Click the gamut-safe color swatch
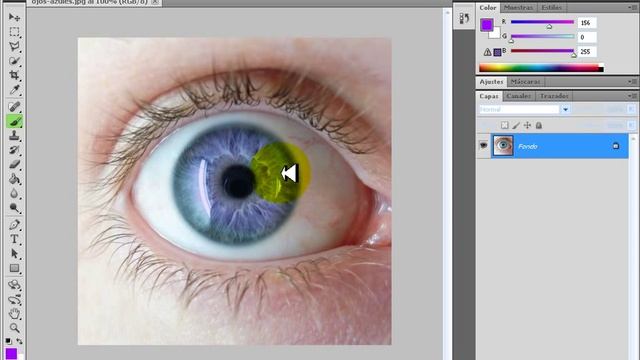 [x=497, y=52]
